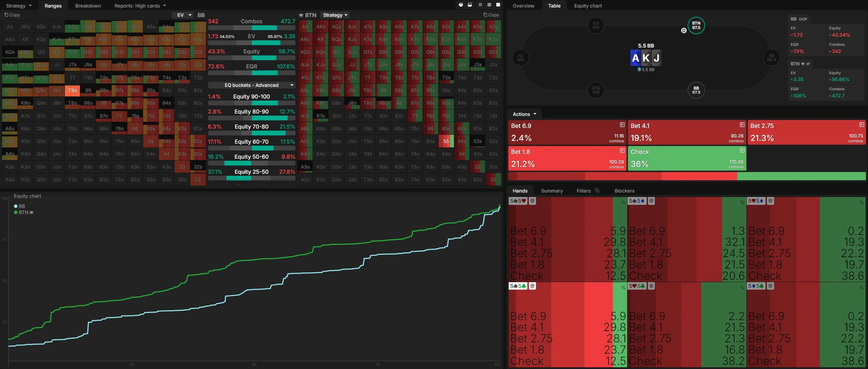This screenshot has height=369, width=868.
Task: Open details icon on Bet 1.8 card
Action: pyautogui.click(x=622, y=151)
